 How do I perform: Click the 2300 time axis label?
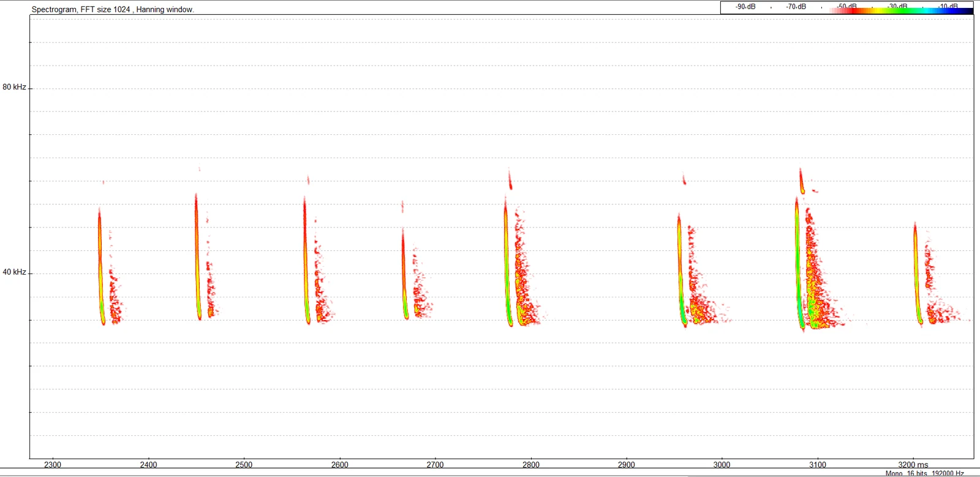pos(53,465)
